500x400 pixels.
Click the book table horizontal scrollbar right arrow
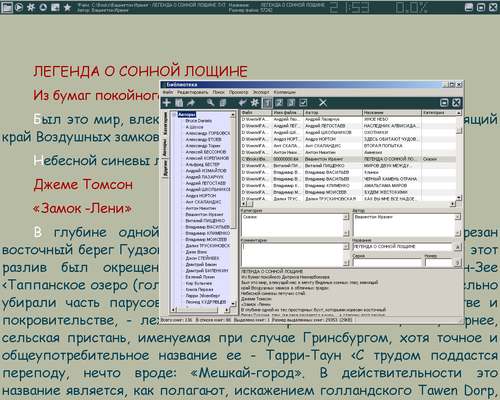click(453, 204)
